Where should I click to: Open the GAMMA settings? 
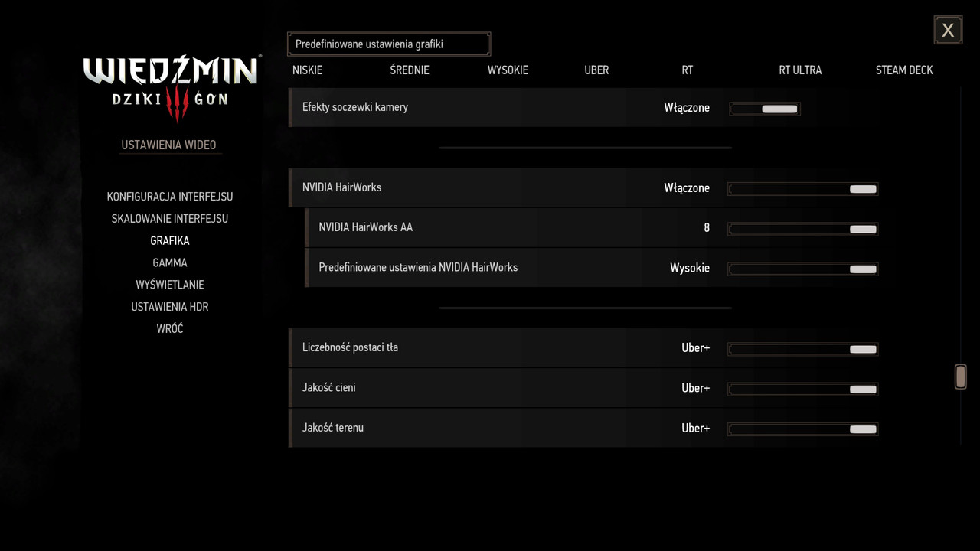click(170, 262)
